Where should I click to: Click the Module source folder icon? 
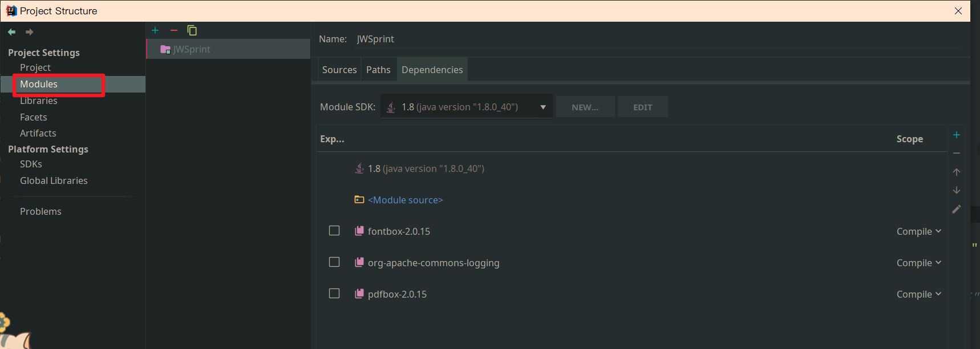point(359,199)
